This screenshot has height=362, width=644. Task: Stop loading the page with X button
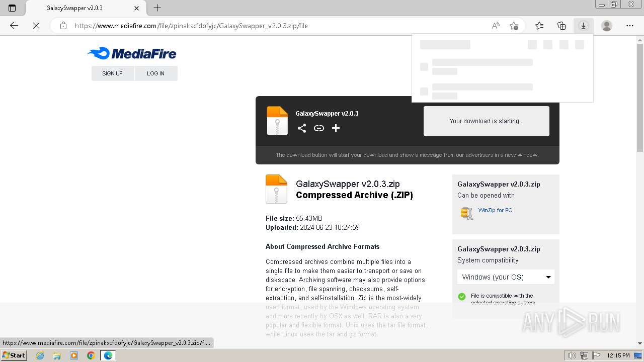[36, 26]
